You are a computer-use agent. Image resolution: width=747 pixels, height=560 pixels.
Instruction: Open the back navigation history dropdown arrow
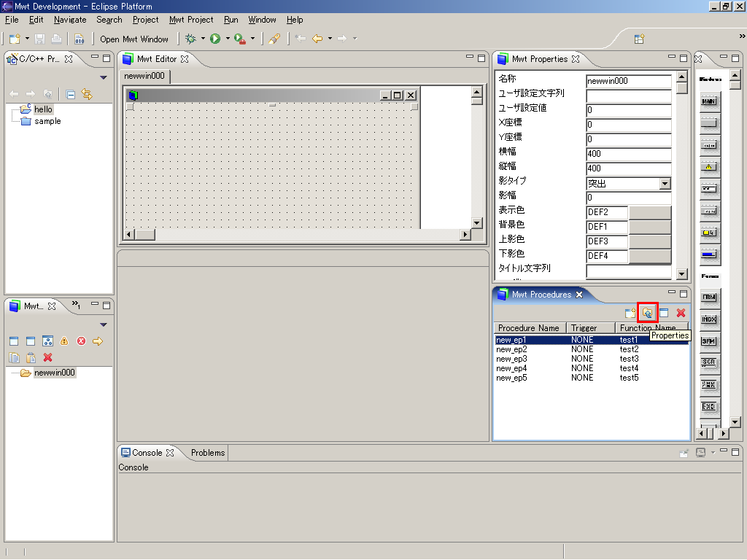click(x=330, y=39)
